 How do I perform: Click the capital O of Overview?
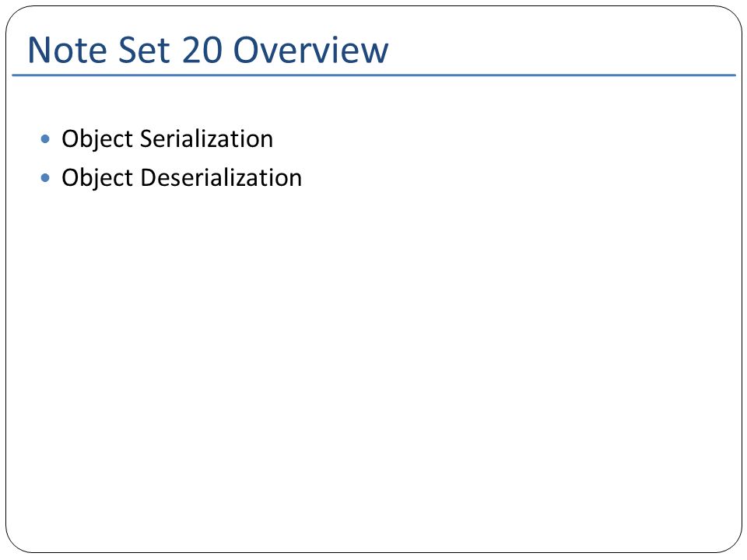pyautogui.click(x=246, y=50)
